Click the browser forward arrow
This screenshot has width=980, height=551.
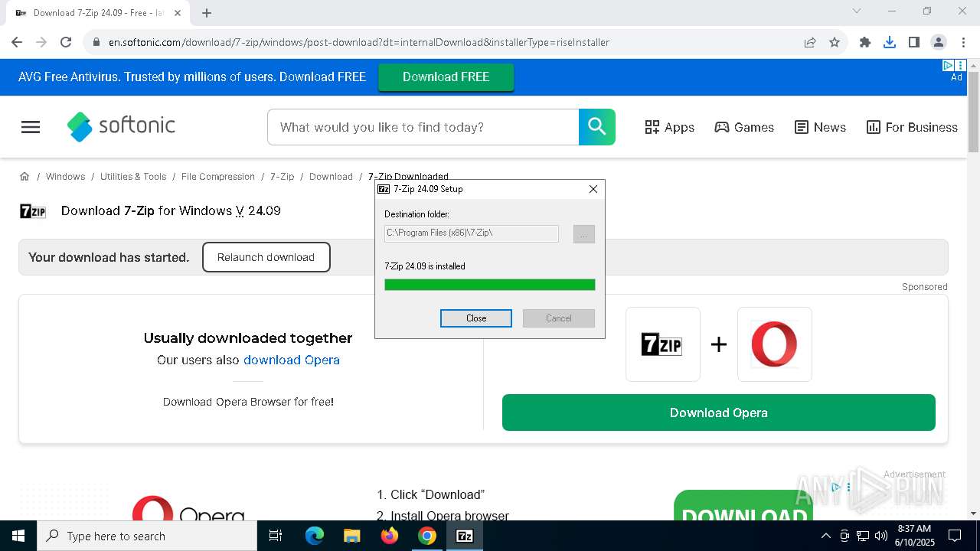(41, 42)
